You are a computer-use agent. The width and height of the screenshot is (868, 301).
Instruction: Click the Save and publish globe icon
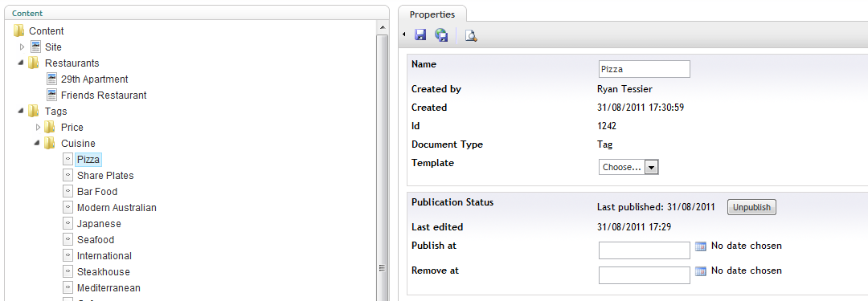pos(441,35)
